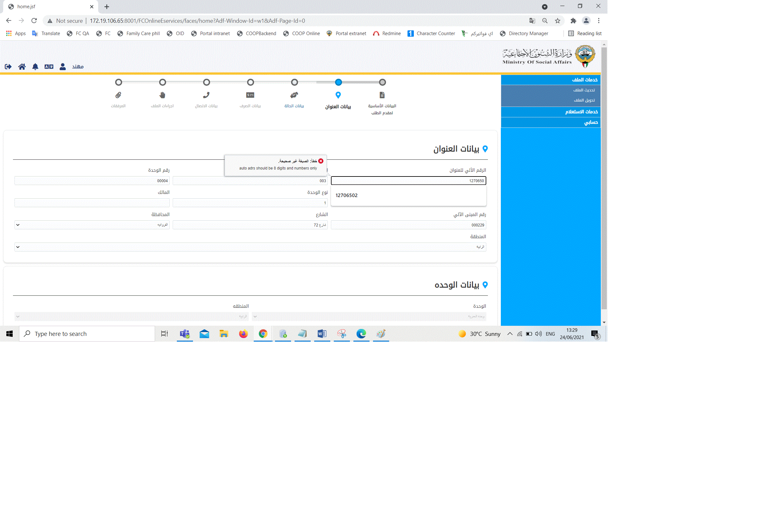The height and width of the screenshot is (532, 784).
Task: Open Chrome three-dot menu
Action: (x=599, y=21)
